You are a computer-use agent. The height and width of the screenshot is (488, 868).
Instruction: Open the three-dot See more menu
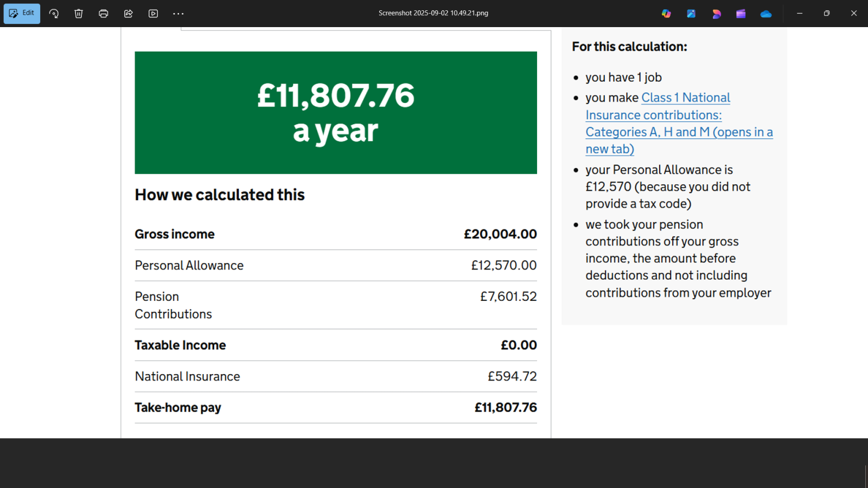(x=178, y=14)
